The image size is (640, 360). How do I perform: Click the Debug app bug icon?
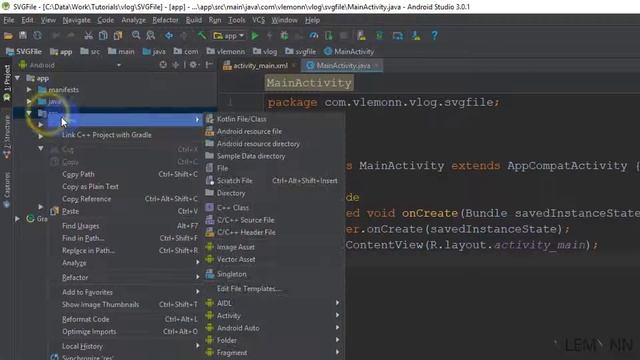pos(284,36)
